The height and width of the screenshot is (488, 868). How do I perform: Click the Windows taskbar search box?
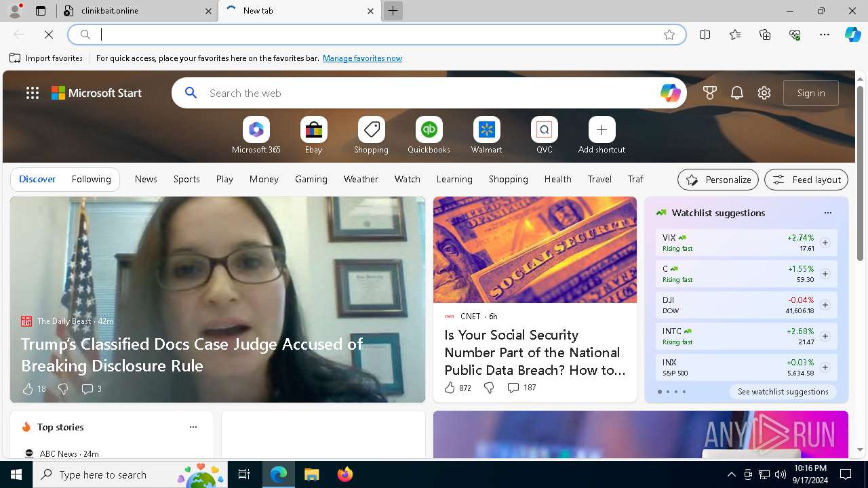point(130,474)
